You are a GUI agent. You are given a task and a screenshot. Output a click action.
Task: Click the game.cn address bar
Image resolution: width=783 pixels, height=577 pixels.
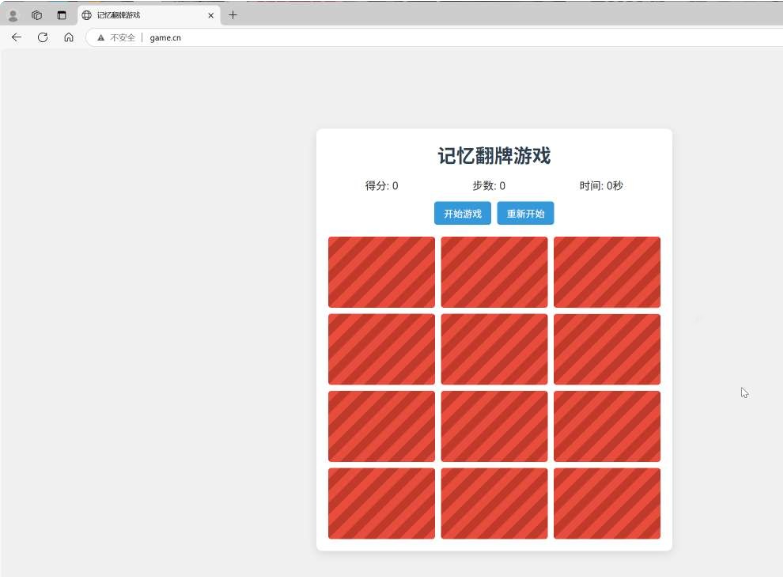300,37
